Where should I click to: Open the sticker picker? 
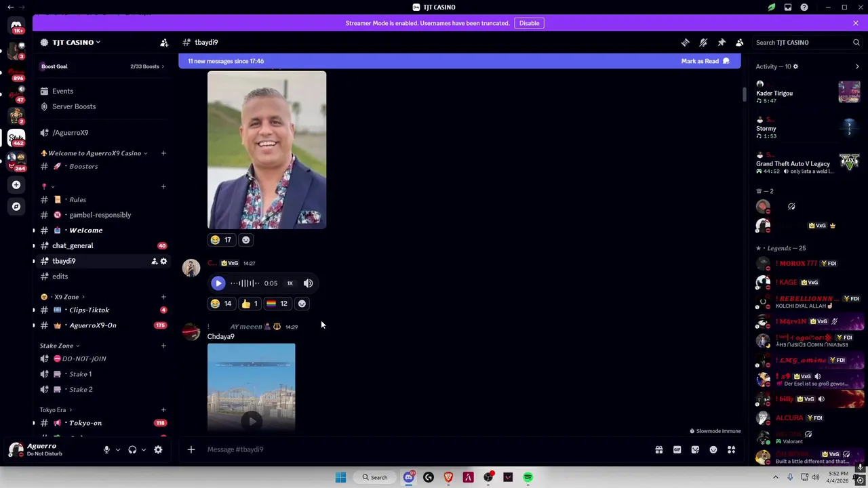(695, 449)
